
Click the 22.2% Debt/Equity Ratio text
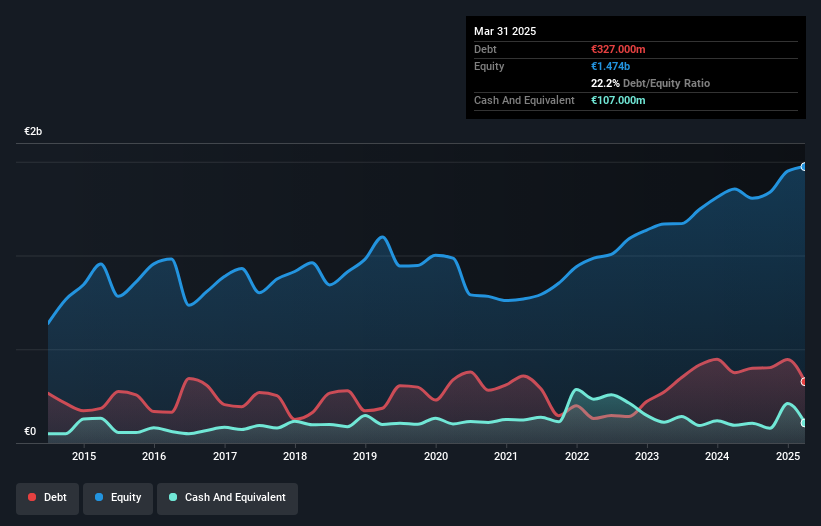coord(650,83)
